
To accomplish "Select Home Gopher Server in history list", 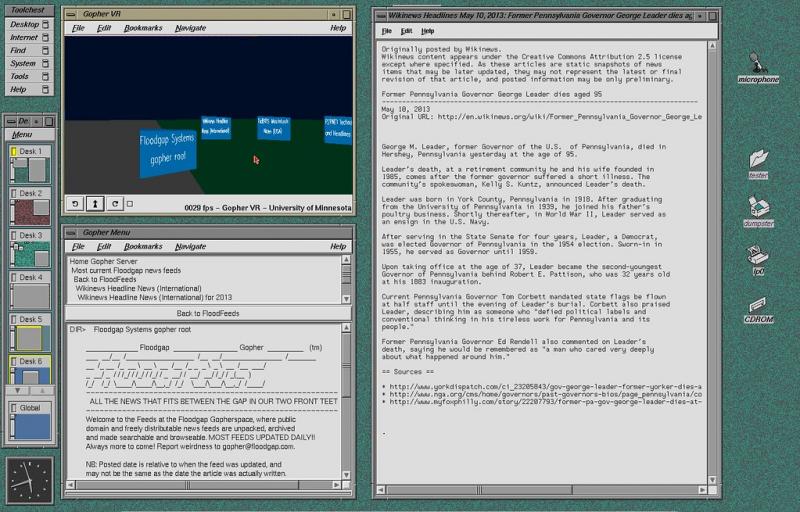I will point(104,261).
